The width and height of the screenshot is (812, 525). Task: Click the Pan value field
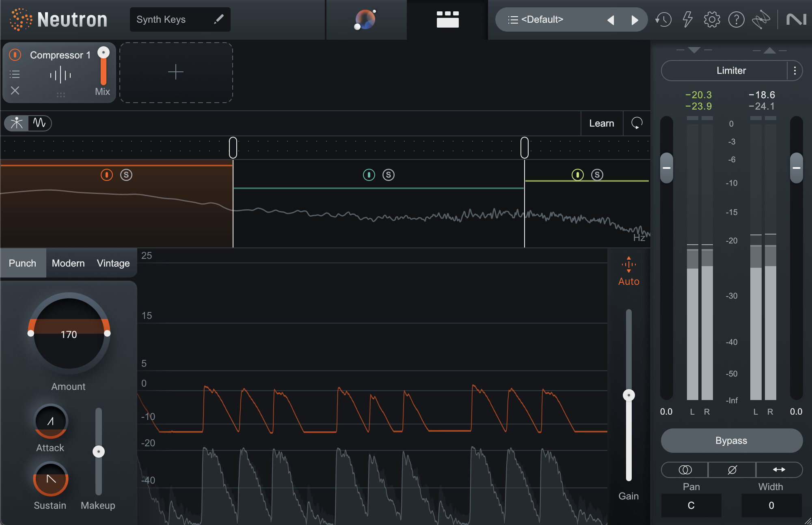pyautogui.click(x=691, y=506)
